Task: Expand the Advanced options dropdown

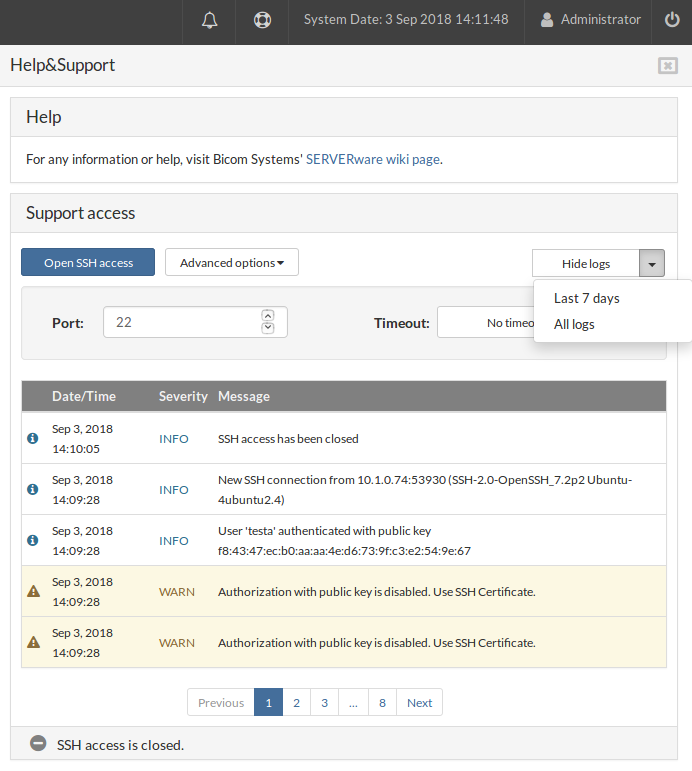Action: 232,263
